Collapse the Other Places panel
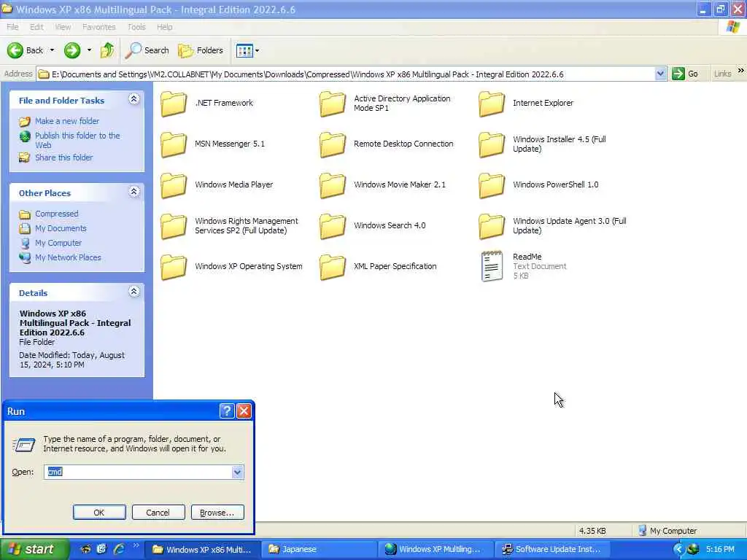Image resolution: width=747 pixels, height=560 pixels. [x=134, y=192]
